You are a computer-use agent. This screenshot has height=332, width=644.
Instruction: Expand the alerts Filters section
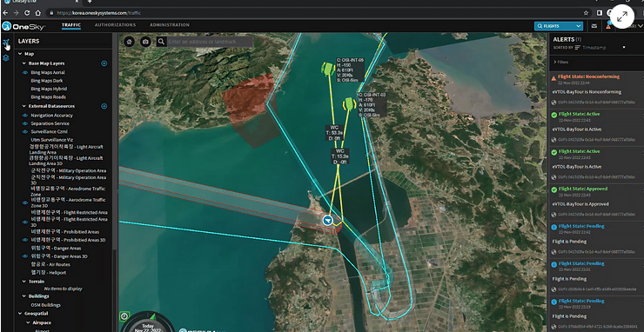tap(561, 62)
